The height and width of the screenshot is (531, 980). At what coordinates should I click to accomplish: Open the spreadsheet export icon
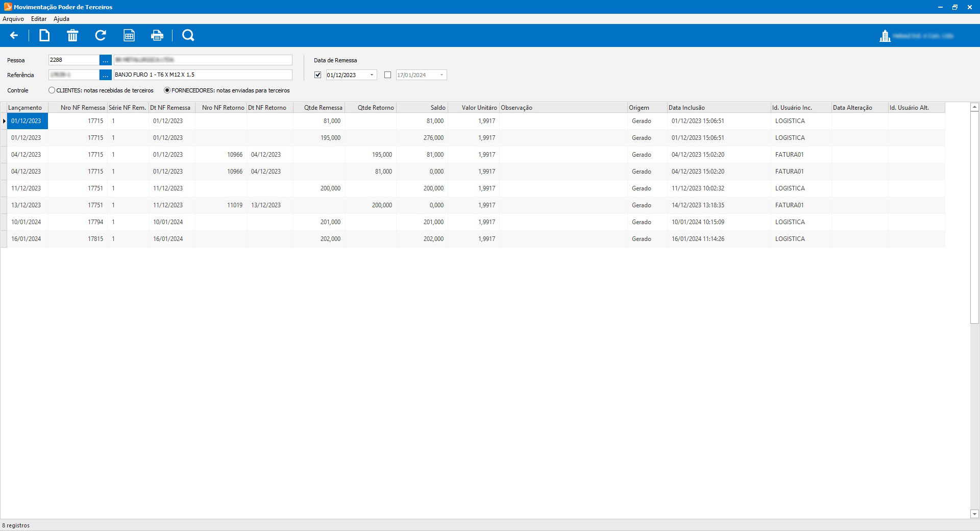pyautogui.click(x=129, y=35)
